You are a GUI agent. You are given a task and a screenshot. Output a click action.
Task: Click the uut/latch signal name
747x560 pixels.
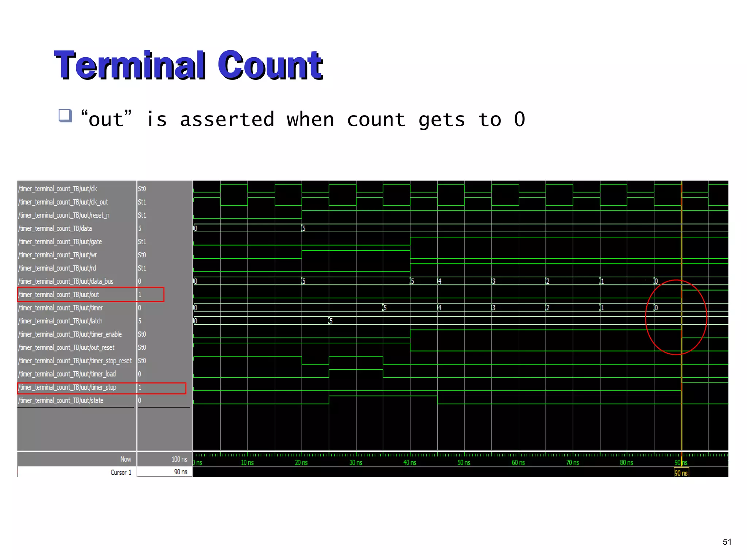61,321
